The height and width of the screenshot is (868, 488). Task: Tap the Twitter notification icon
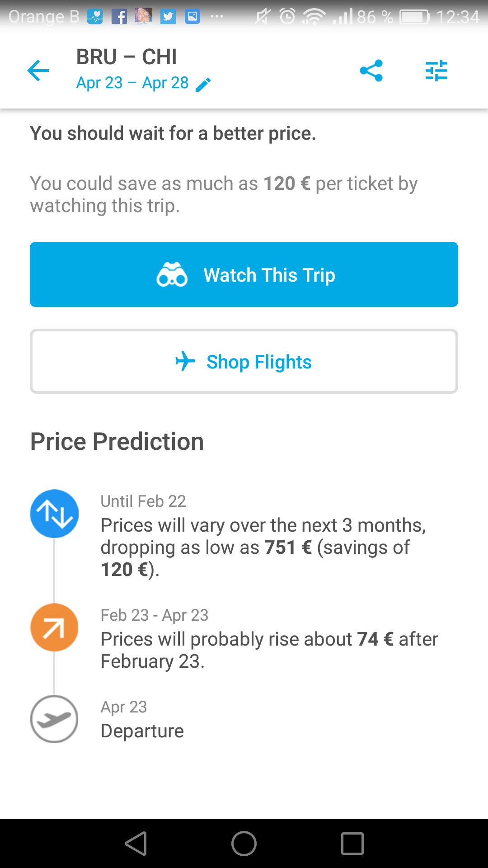168,17
